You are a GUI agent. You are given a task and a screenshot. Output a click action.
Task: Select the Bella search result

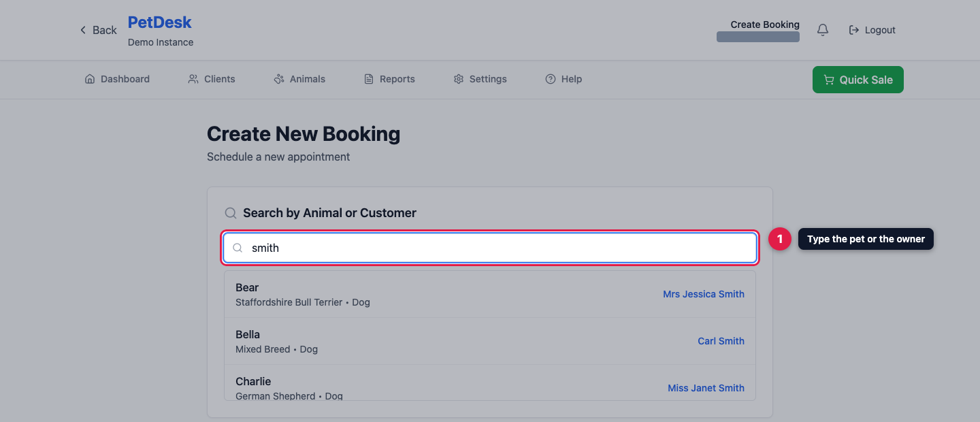pyautogui.click(x=490, y=341)
